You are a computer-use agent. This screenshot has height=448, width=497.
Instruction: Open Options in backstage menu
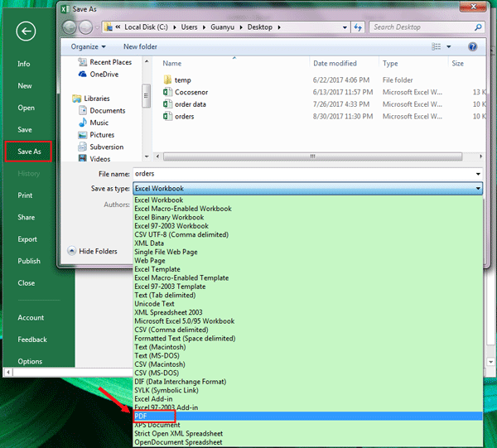tap(30, 362)
